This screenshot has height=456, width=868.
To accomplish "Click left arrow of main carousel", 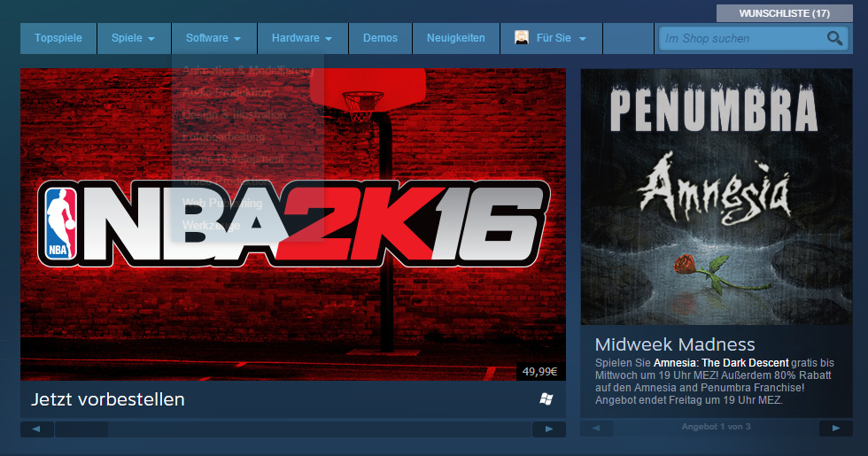I will click(x=37, y=429).
